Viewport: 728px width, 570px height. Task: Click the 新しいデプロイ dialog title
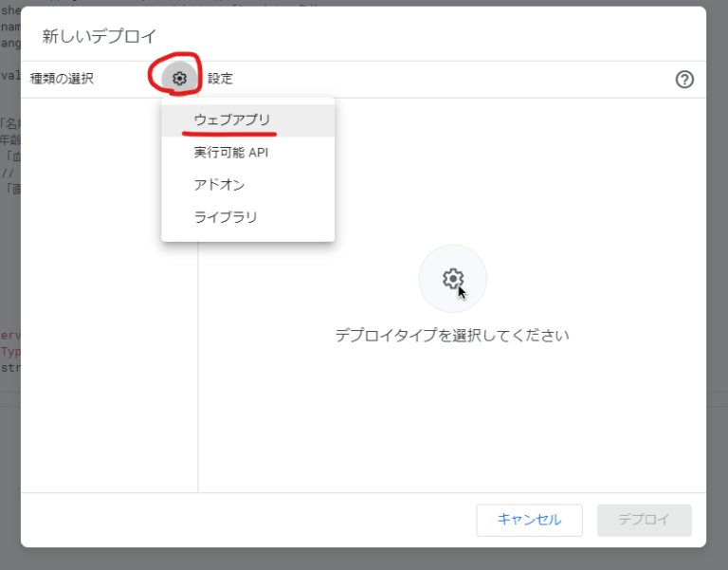(100, 36)
